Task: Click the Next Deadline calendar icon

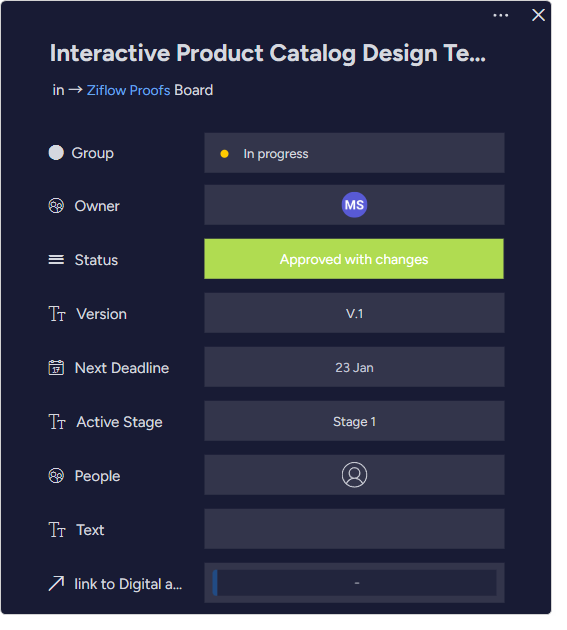Action: coord(56,368)
